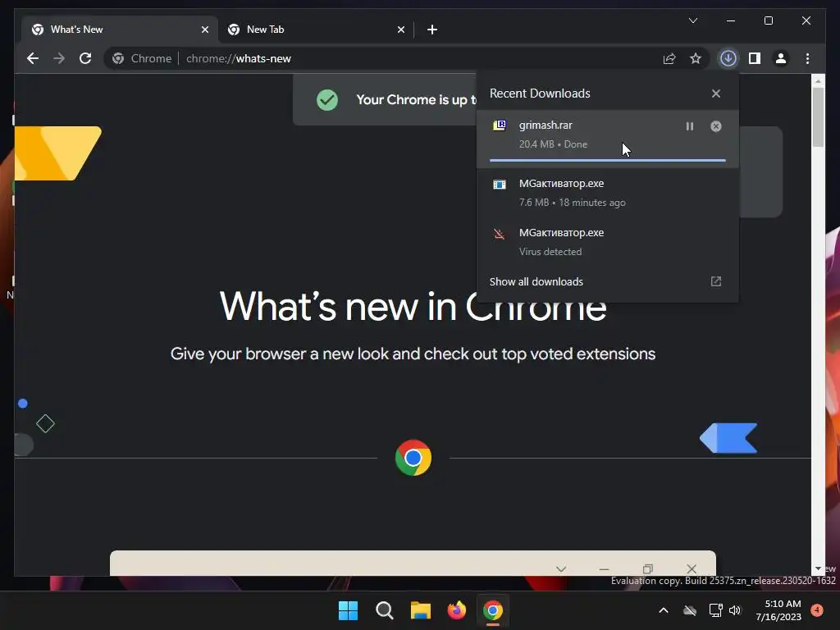Image resolution: width=840 pixels, height=630 pixels.
Task: Click the forward navigation arrow
Action: pyautogui.click(x=59, y=58)
